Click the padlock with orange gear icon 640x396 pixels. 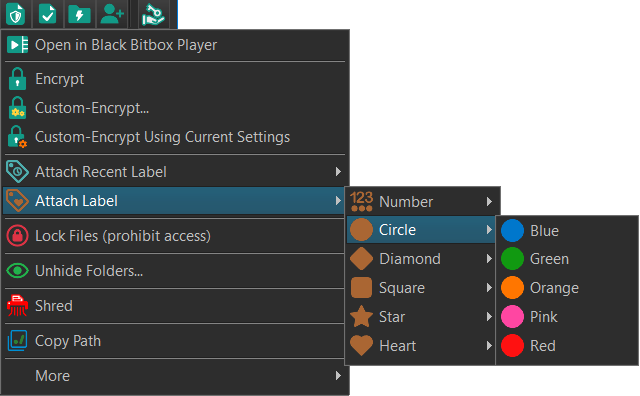tap(18, 137)
